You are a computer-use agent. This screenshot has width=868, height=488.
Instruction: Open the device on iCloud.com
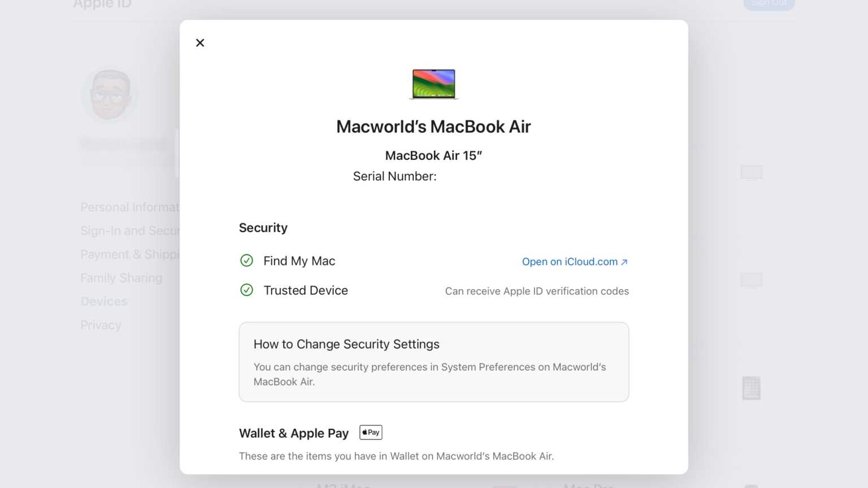(575, 262)
